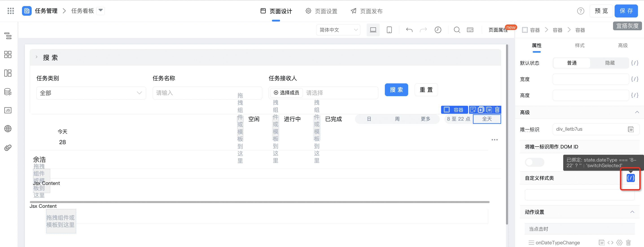This screenshot has width=644, height=247.
Task: Collapse the 高级 section
Action: 637,112
